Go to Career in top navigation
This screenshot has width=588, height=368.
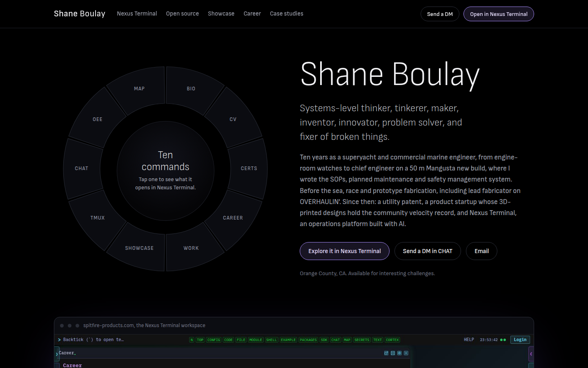(252, 13)
